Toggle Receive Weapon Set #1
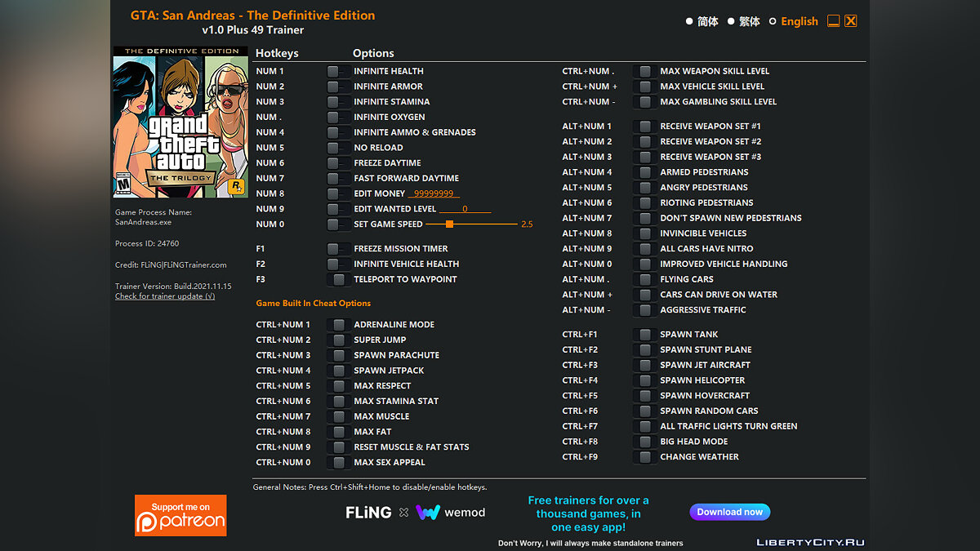Image resolution: width=980 pixels, height=551 pixels. pyautogui.click(x=645, y=127)
